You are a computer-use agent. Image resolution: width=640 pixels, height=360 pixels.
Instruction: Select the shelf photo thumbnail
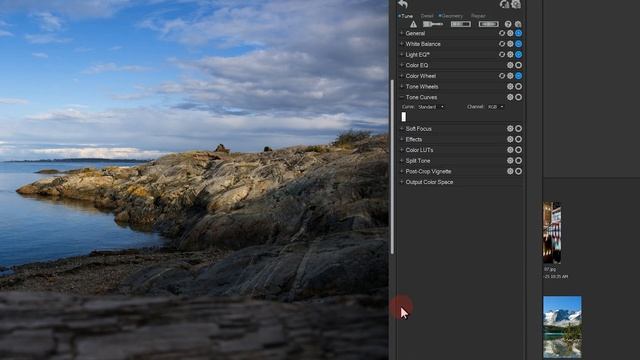(x=552, y=233)
